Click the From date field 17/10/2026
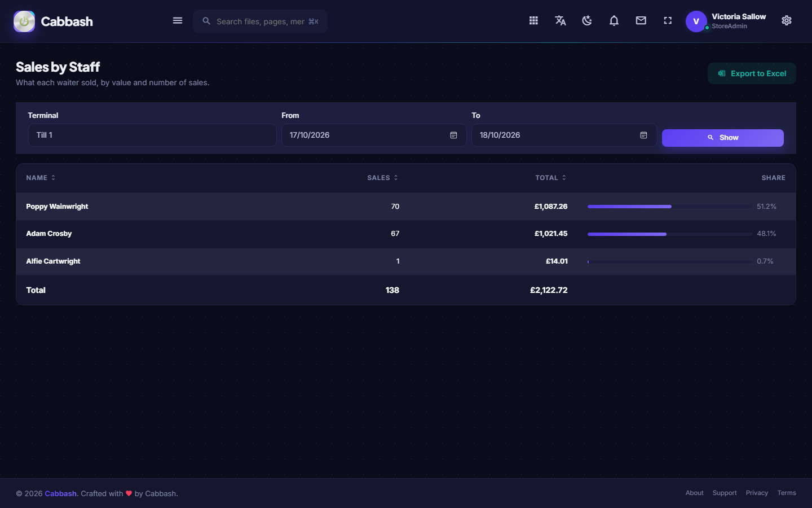Image resolution: width=812 pixels, height=508 pixels. [x=374, y=135]
